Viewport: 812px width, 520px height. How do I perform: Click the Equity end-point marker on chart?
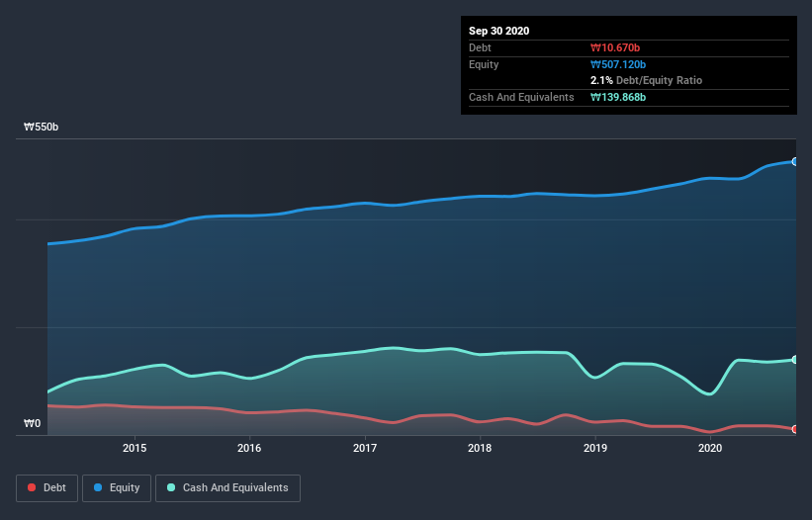click(795, 161)
